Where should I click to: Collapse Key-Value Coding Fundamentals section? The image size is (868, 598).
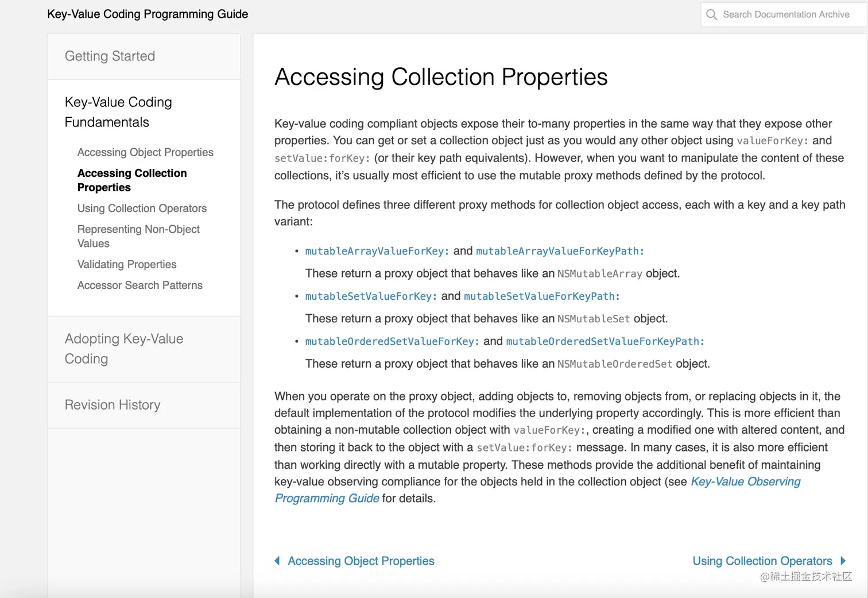tap(118, 112)
